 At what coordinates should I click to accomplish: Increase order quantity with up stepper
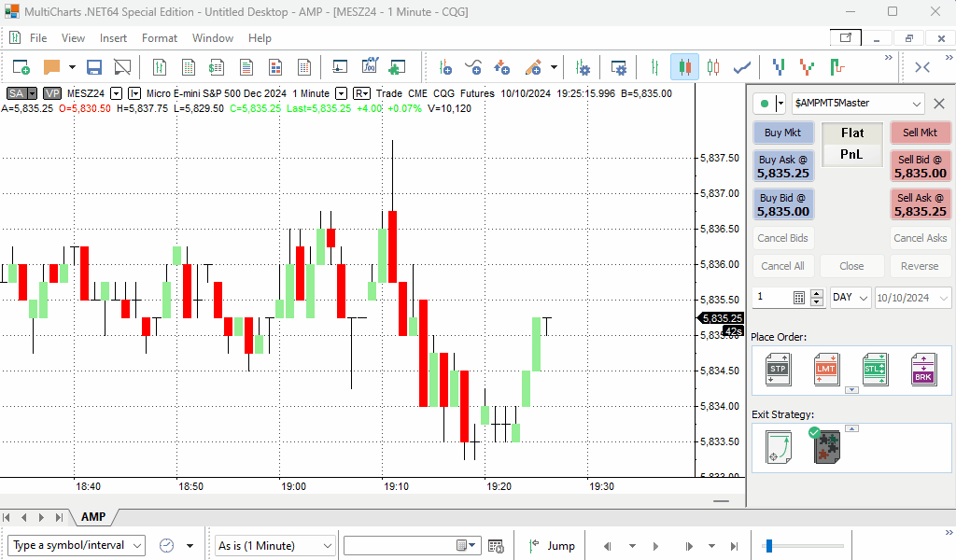point(817,293)
